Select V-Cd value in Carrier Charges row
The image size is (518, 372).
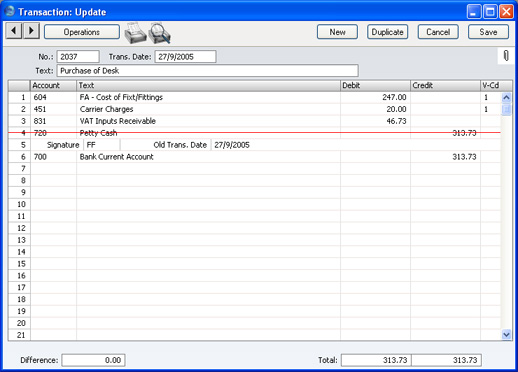tap(491, 109)
